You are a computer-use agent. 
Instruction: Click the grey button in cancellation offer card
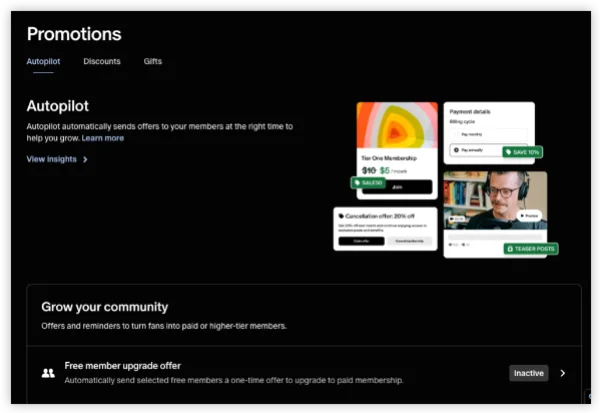pos(409,241)
